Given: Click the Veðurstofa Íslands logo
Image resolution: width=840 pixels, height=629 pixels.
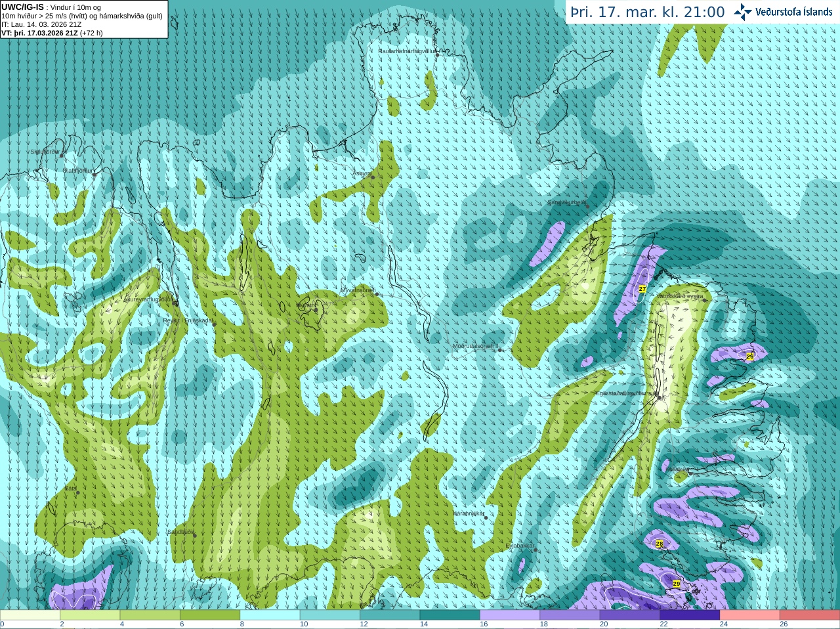Looking at the screenshot, I should 783,12.
